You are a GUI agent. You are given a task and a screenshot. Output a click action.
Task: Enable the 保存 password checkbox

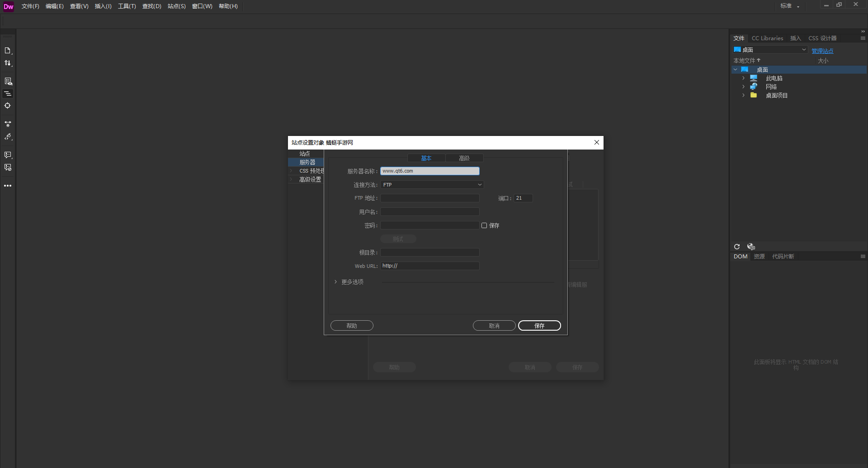(x=484, y=225)
